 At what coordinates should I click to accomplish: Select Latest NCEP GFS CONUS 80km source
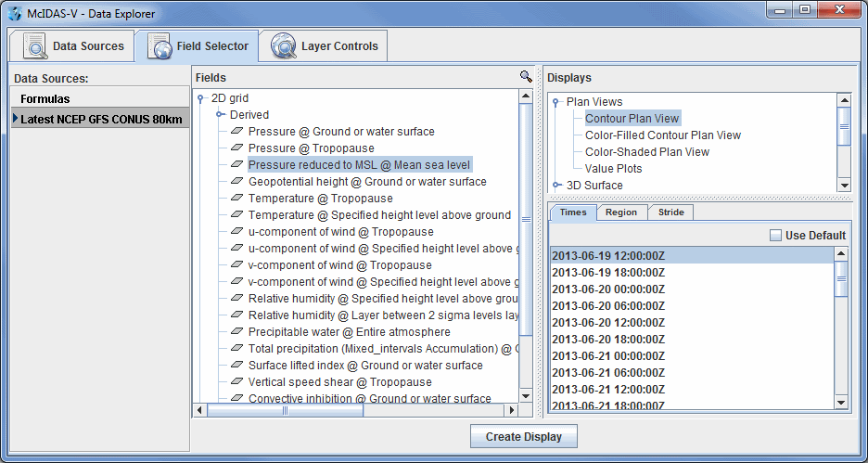pos(100,119)
